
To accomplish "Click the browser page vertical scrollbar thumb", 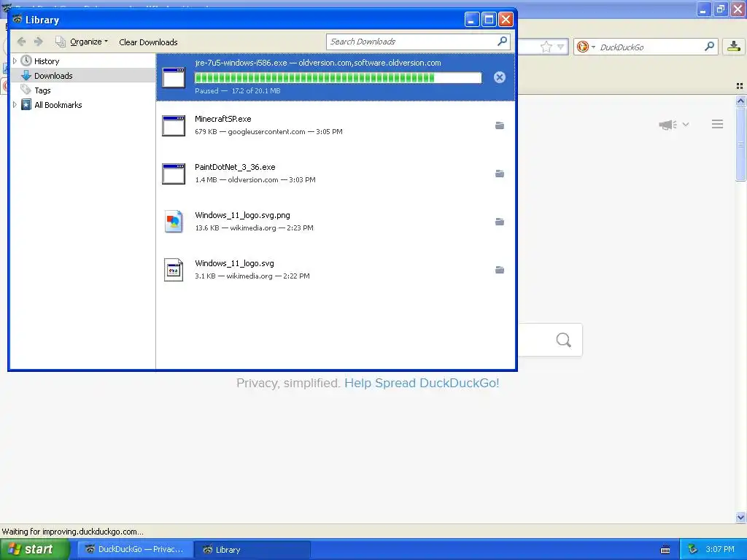I will 740,144.
